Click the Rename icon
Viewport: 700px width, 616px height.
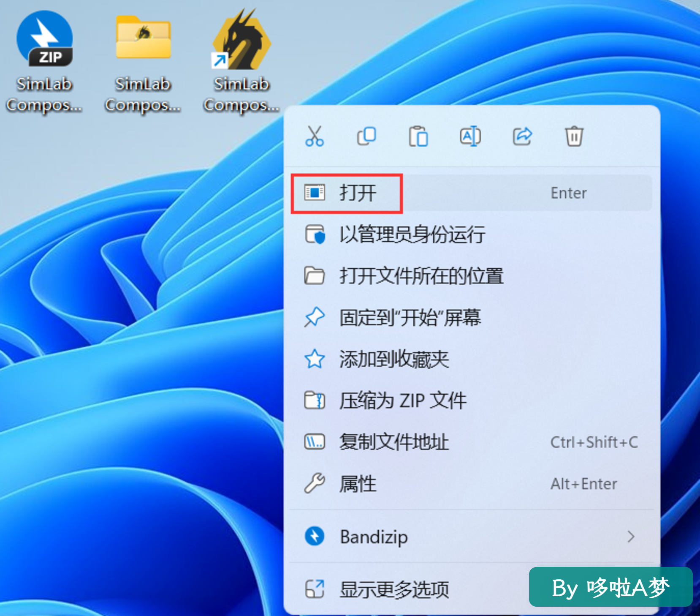click(470, 136)
